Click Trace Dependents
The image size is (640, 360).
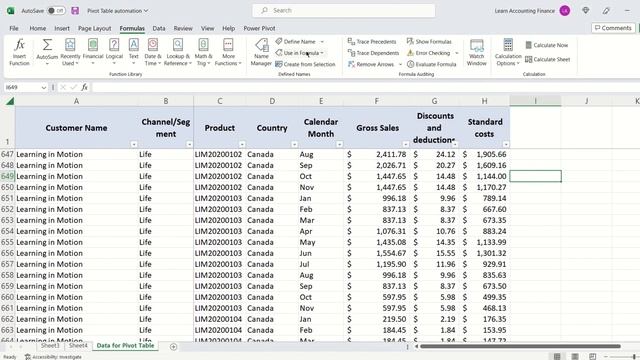click(x=373, y=53)
